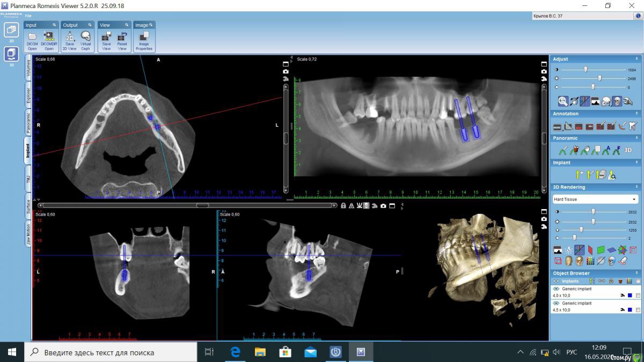Click Reset View in the View group
644x362 pixels.
122,36
